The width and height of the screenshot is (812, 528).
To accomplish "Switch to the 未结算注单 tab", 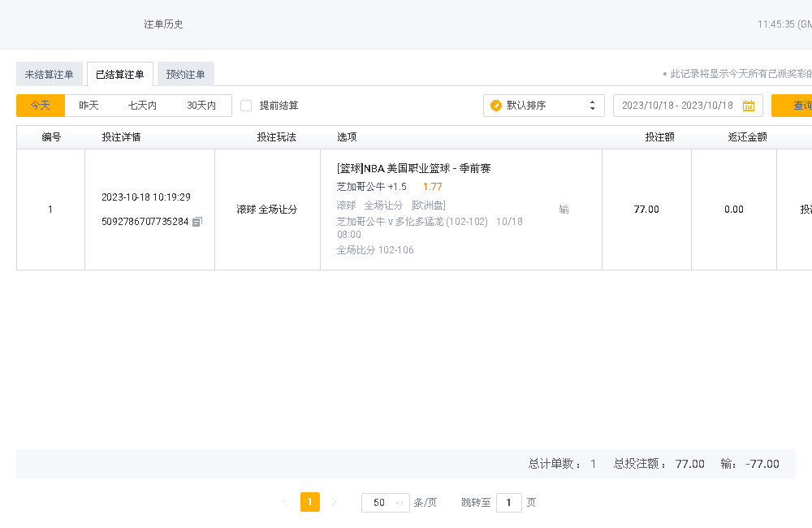I will [x=49, y=75].
